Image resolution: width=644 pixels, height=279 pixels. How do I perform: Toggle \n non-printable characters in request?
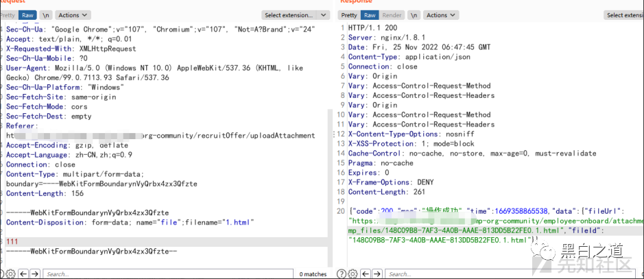point(46,15)
